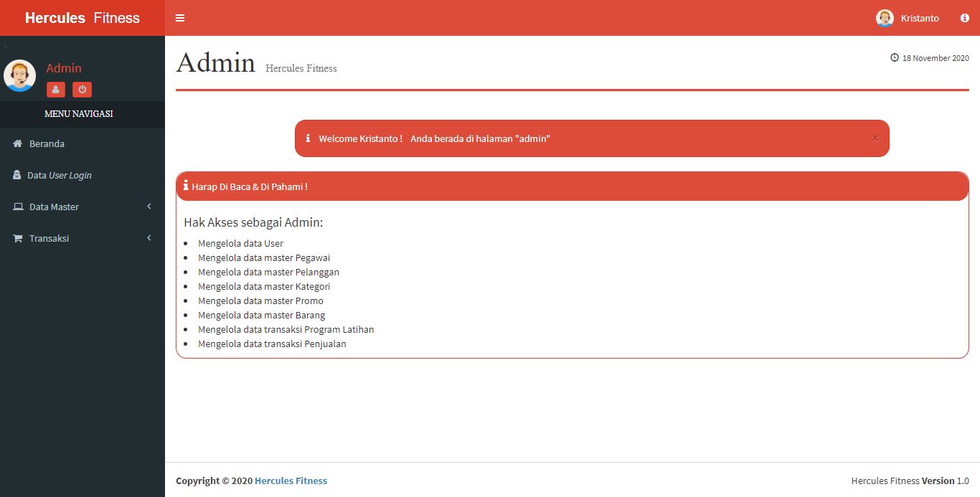
Task: Go to Beranda in the sidebar
Action: coord(83,143)
